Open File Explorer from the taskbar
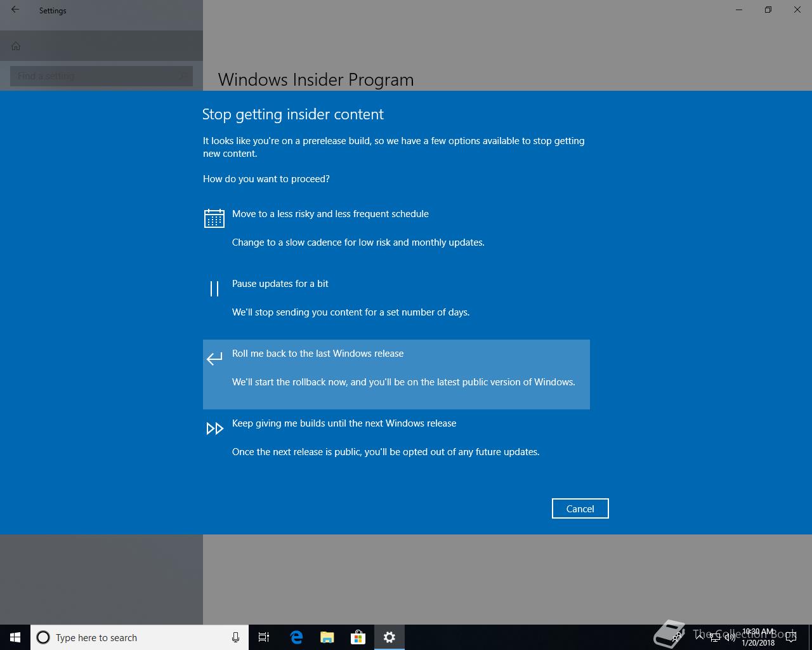 coord(327,637)
